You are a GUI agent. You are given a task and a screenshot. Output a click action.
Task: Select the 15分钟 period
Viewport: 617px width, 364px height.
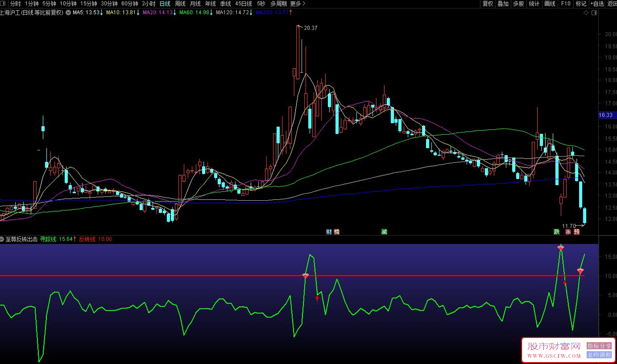pos(88,3)
